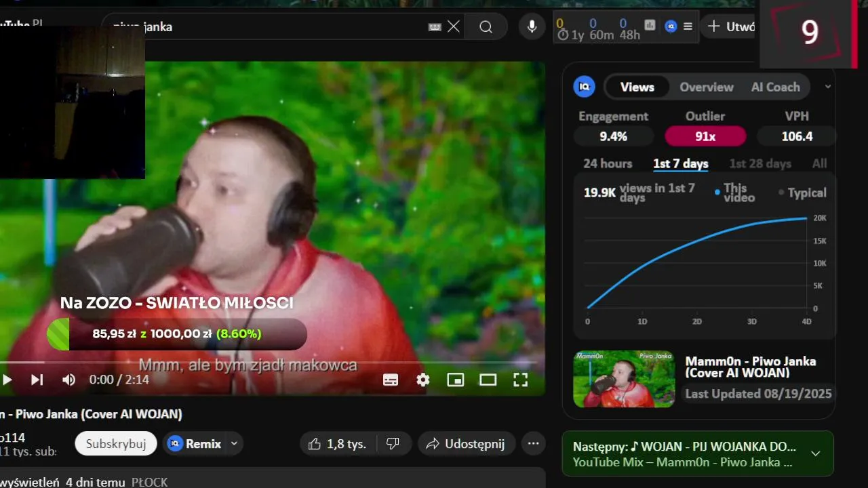The image size is (868, 488).
Task: Click the vidIQ logo in top bar
Action: pos(671,26)
